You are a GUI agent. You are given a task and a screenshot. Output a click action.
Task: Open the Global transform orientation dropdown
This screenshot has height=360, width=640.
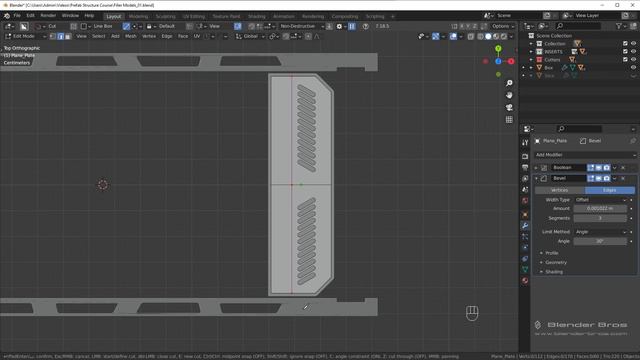tap(250, 36)
